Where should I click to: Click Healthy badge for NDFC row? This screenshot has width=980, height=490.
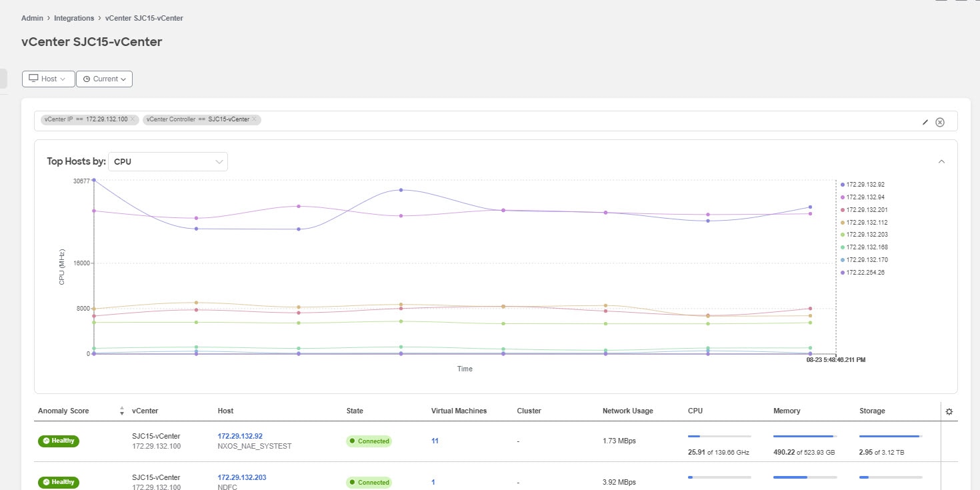[59, 482]
